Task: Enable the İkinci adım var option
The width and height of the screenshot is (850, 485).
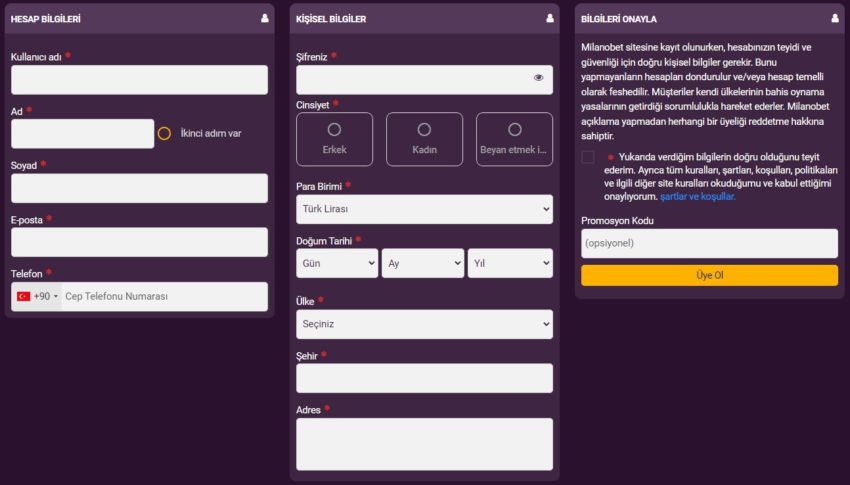Action: click(x=164, y=133)
